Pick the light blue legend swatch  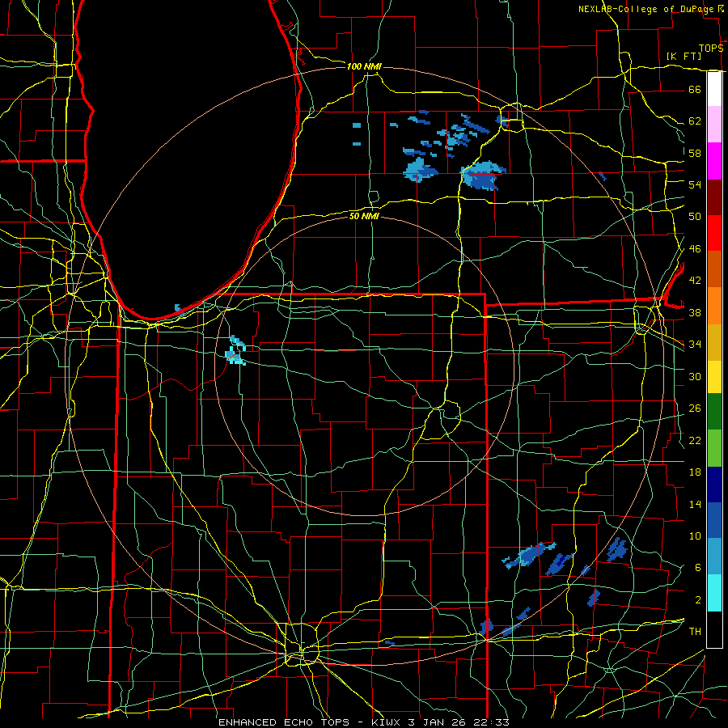click(714, 556)
